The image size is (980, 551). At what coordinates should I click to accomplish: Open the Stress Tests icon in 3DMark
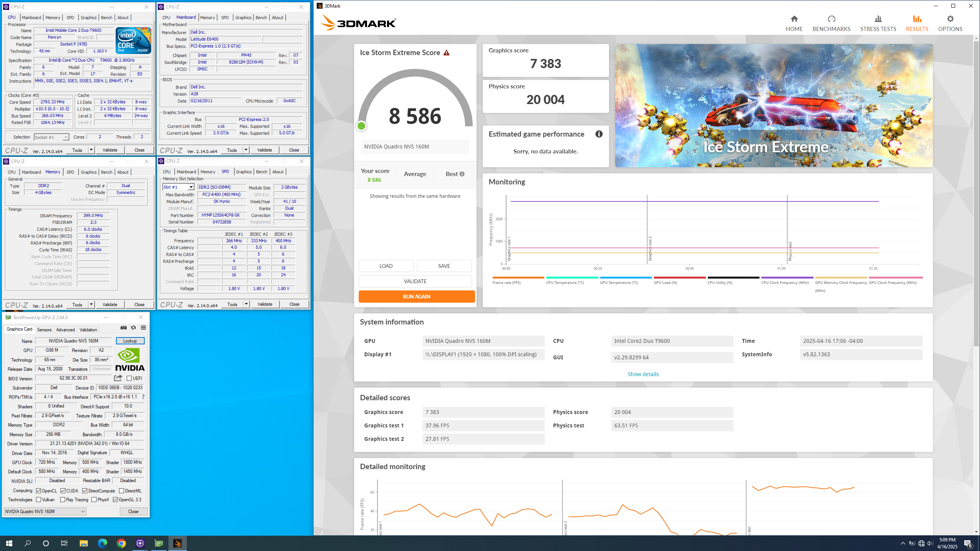click(x=878, y=19)
